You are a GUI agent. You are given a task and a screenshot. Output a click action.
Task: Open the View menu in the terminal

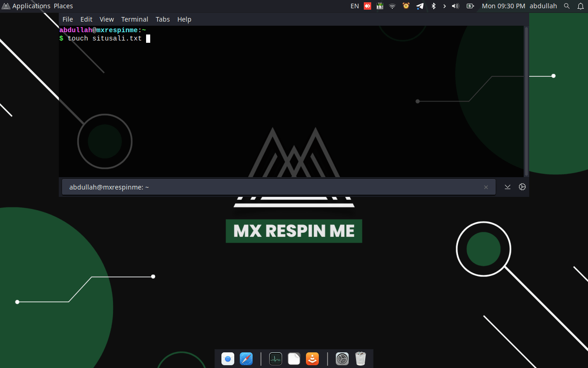[107, 19]
